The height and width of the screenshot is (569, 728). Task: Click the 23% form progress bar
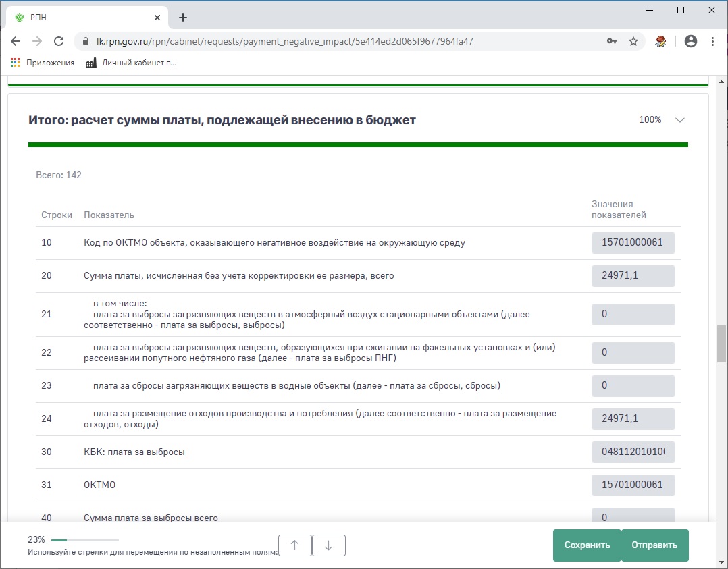click(x=84, y=540)
